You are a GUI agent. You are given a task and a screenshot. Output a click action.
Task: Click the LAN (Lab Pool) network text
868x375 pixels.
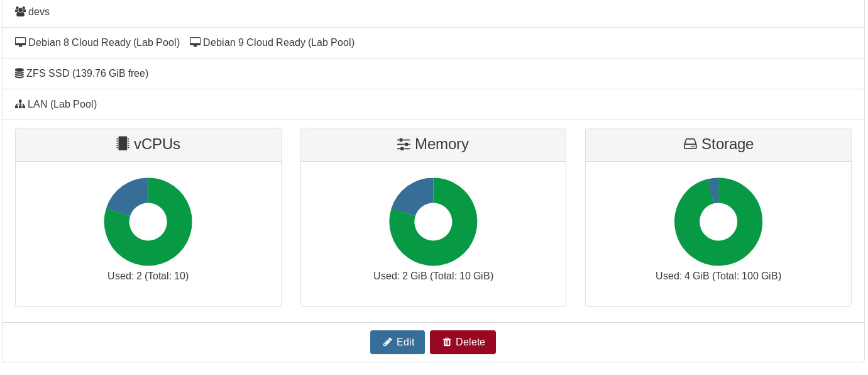pos(62,104)
